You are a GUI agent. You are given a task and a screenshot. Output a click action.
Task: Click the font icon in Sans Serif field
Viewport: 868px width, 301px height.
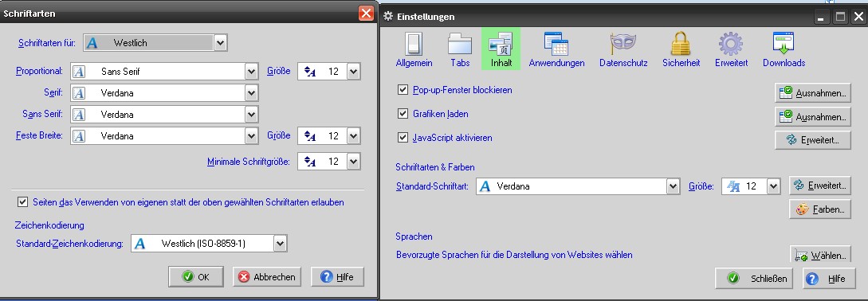click(x=79, y=115)
